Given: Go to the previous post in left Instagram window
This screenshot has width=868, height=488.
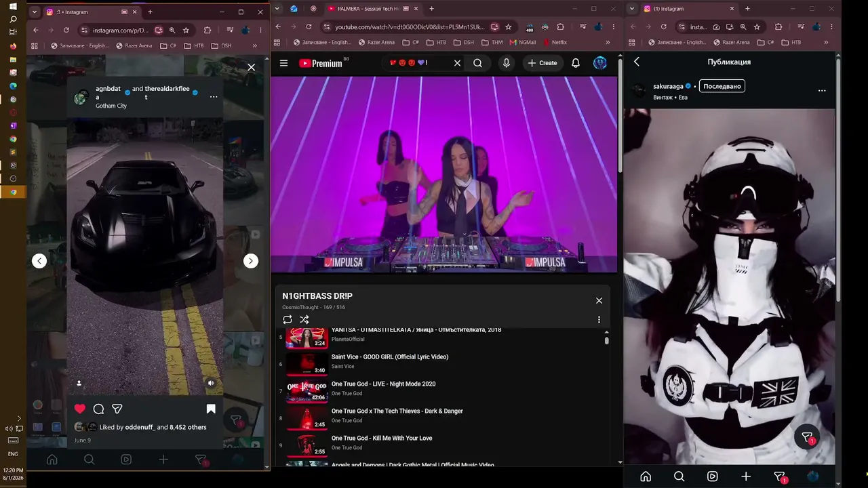Looking at the screenshot, I should pyautogui.click(x=39, y=261).
